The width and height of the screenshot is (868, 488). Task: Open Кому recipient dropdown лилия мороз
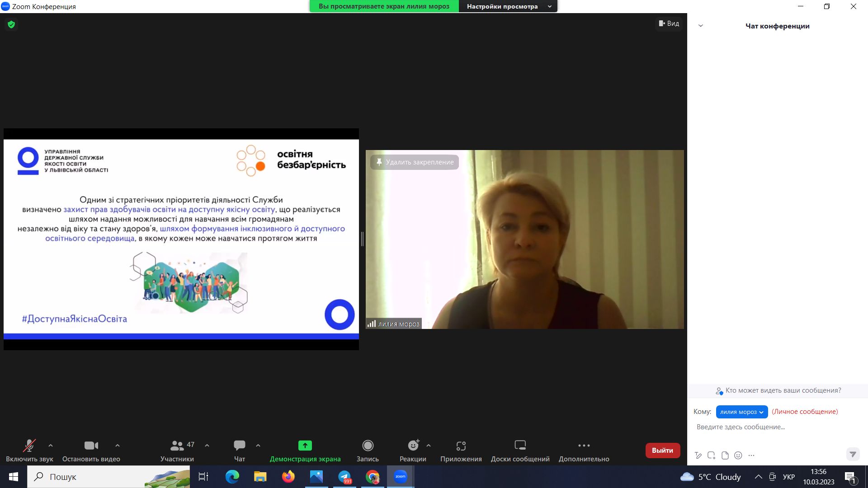tap(742, 412)
